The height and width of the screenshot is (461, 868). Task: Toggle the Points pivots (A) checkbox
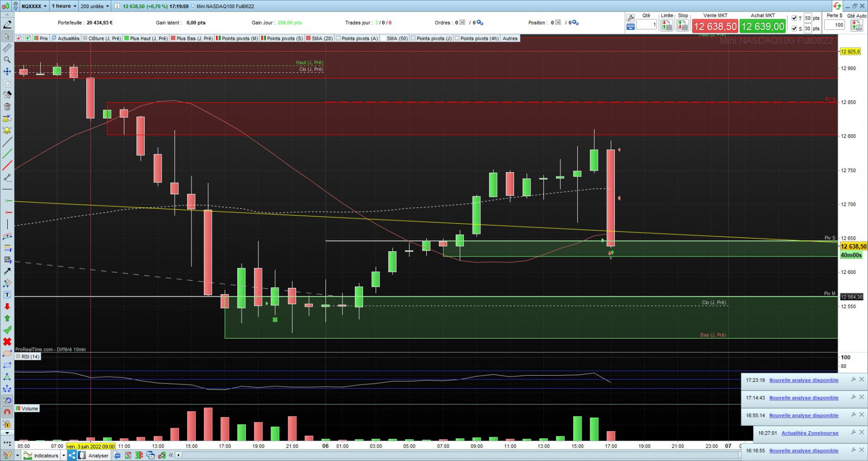(338, 39)
